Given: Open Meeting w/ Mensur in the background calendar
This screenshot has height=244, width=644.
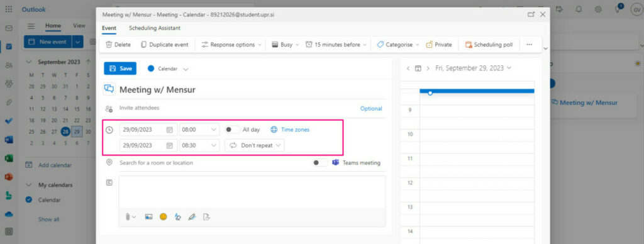Looking at the screenshot, I should 589,103.
